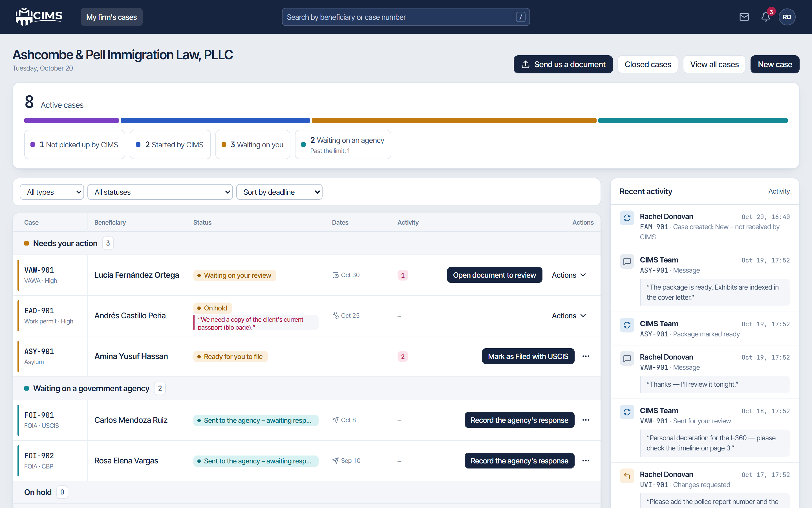Click the refresh icon beside Package marked ready
Viewport: 812px width, 508px height.
627,325
